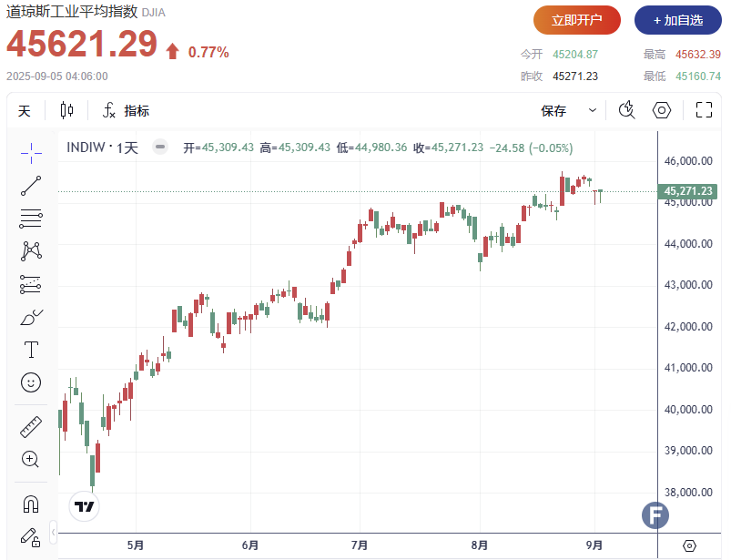Open the 天 time interval selector
Image resolution: width=731 pixels, height=560 pixels.
(25, 111)
